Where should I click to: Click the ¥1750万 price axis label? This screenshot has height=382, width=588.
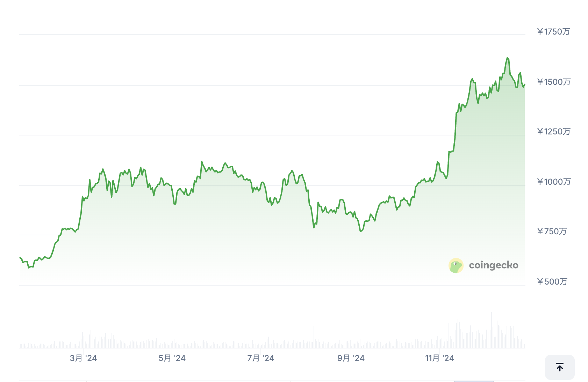(x=553, y=32)
